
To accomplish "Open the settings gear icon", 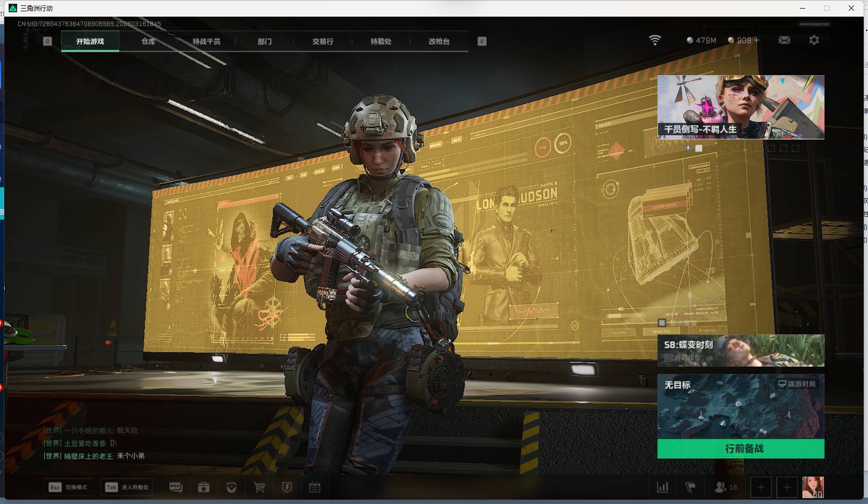I will [814, 40].
